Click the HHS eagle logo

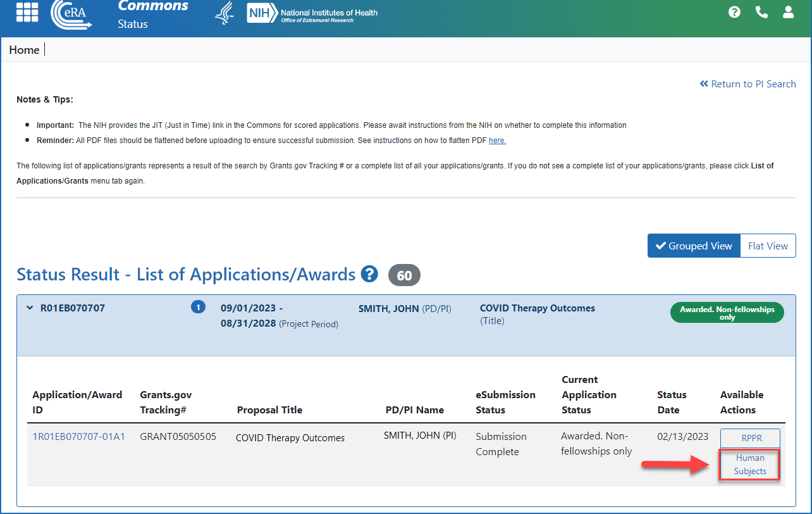coord(225,13)
